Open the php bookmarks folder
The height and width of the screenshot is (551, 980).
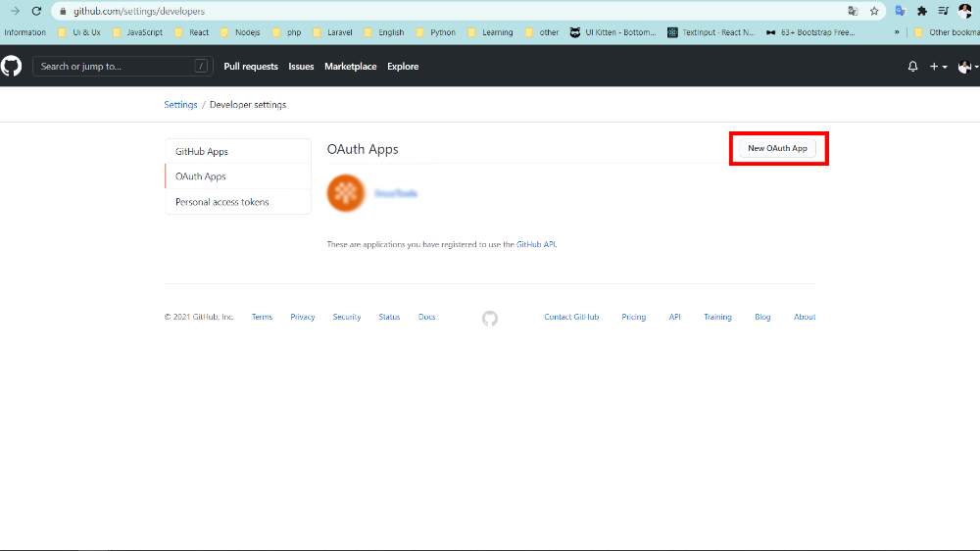point(287,32)
